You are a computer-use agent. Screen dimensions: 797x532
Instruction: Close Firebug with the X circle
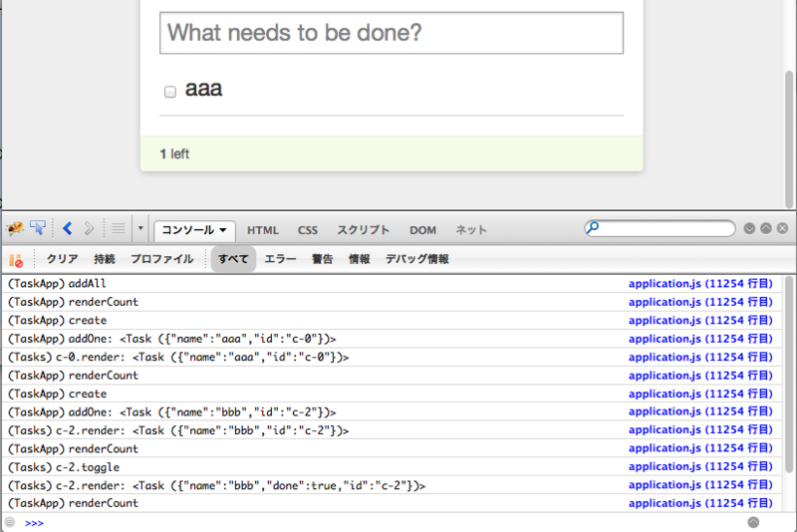point(783,228)
